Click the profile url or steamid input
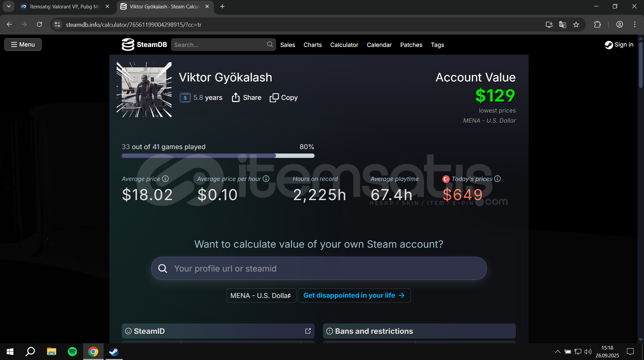Image resolution: width=644 pixels, height=360 pixels. [319, 268]
